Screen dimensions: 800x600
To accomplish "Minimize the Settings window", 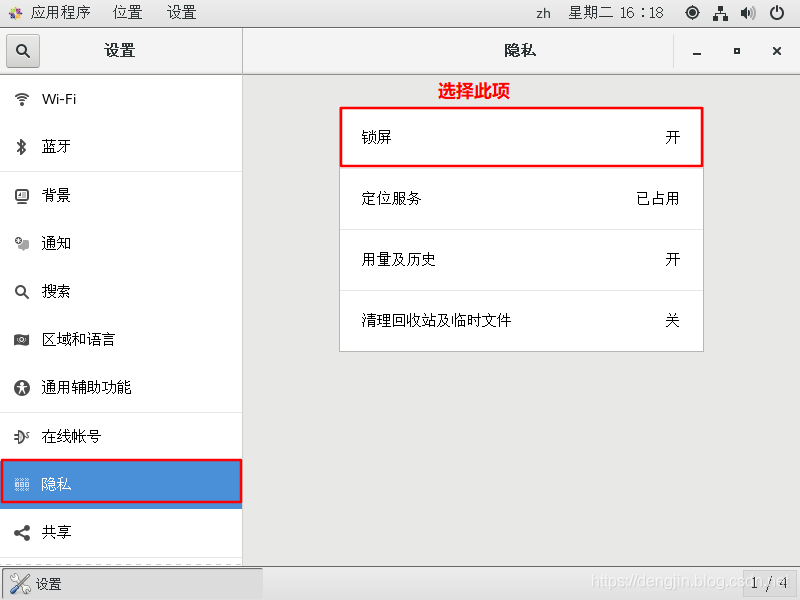I will pos(697,52).
